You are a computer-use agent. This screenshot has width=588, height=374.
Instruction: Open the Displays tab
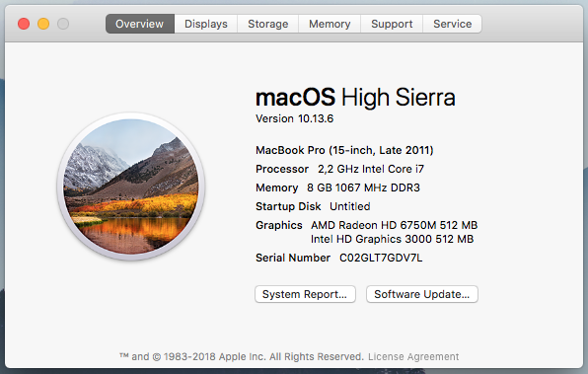(206, 24)
